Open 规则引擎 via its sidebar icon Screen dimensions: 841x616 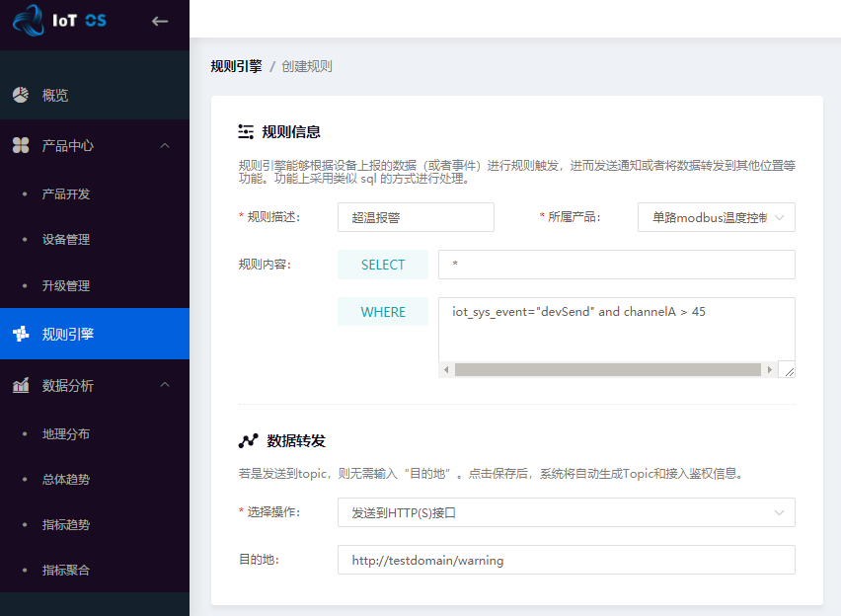point(21,334)
